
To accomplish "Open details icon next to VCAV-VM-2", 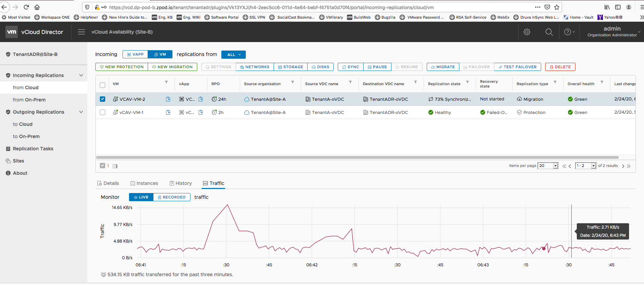I will point(168,99).
